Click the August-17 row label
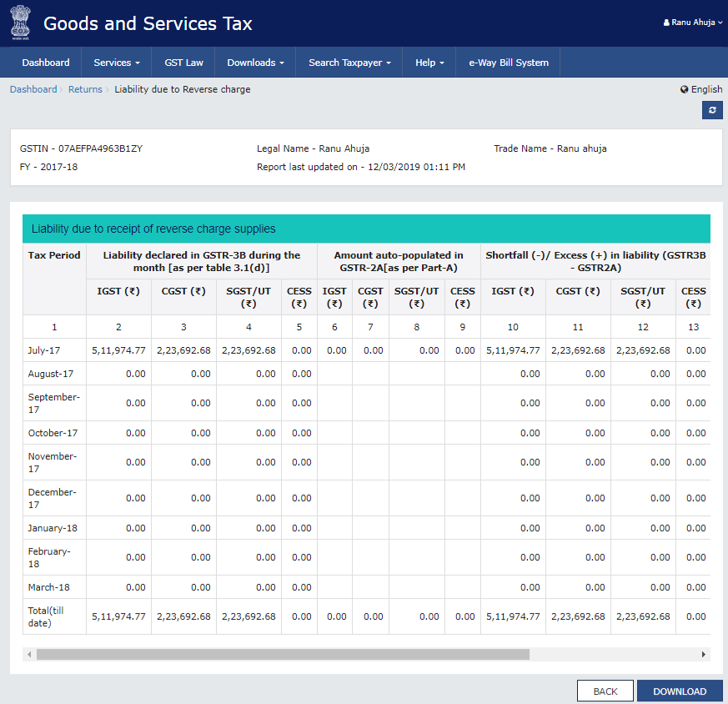The width and height of the screenshot is (728, 704). coord(51,374)
